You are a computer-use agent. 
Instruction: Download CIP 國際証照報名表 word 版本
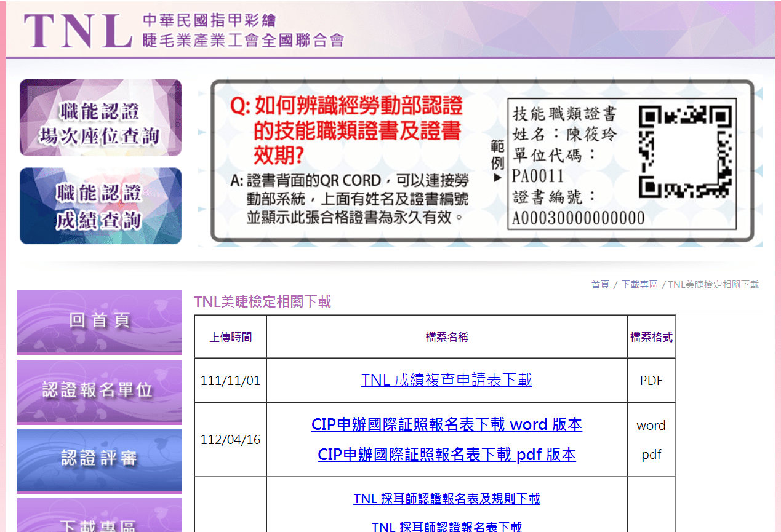(x=447, y=424)
